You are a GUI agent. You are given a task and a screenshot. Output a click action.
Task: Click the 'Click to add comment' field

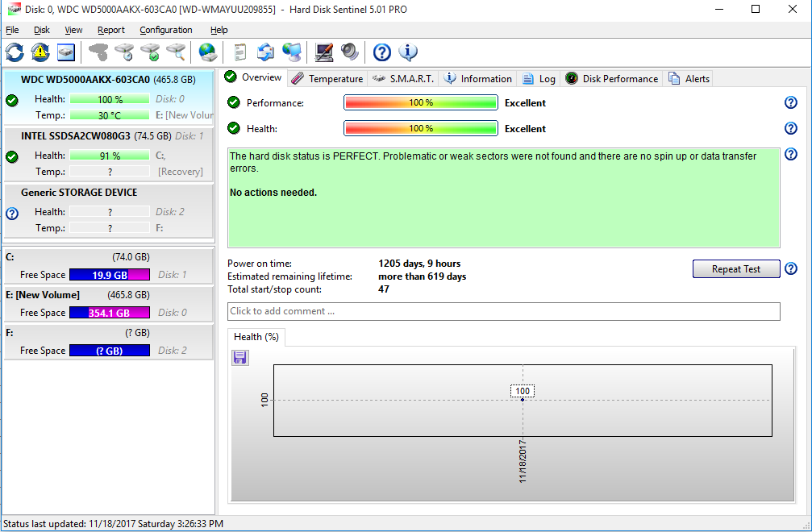(x=503, y=311)
